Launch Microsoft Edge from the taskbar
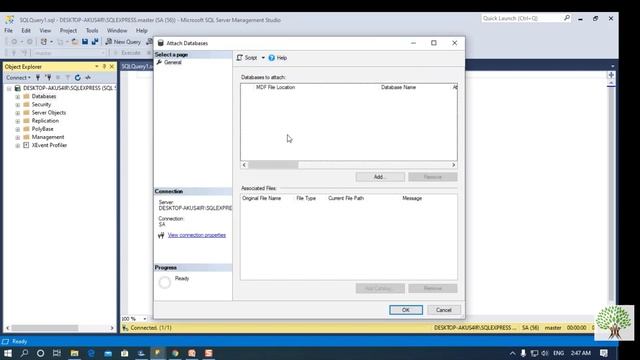The width and height of the screenshot is (640, 360). (x=91, y=353)
